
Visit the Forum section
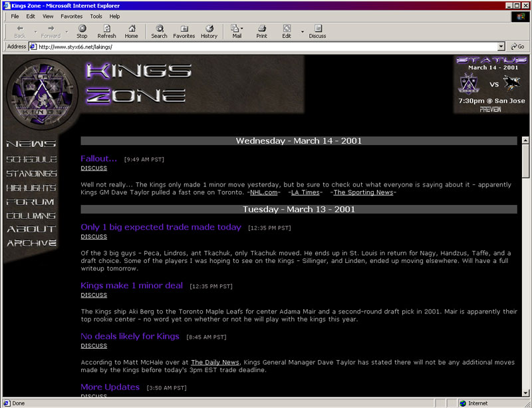point(30,202)
